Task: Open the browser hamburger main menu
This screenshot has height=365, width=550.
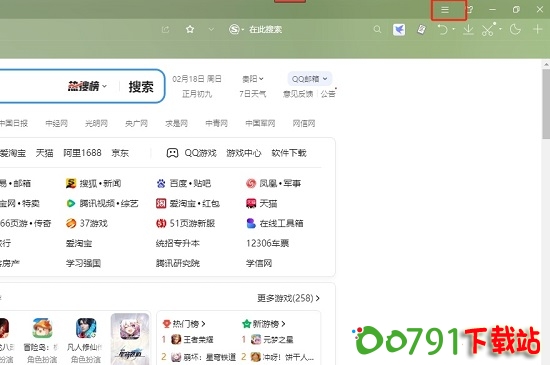Action: coord(445,10)
